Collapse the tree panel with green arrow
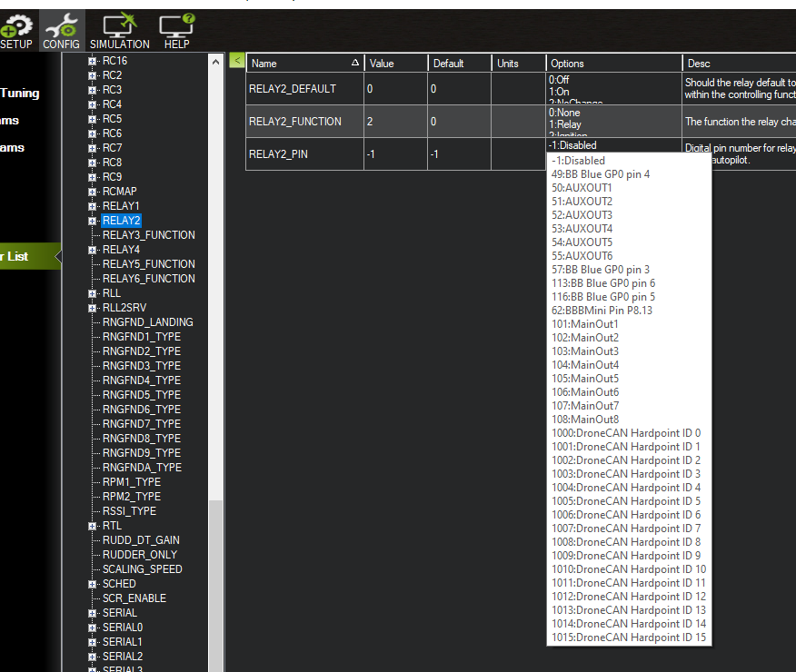Image resolution: width=796 pixels, height=672 pixels. (236, 61)
